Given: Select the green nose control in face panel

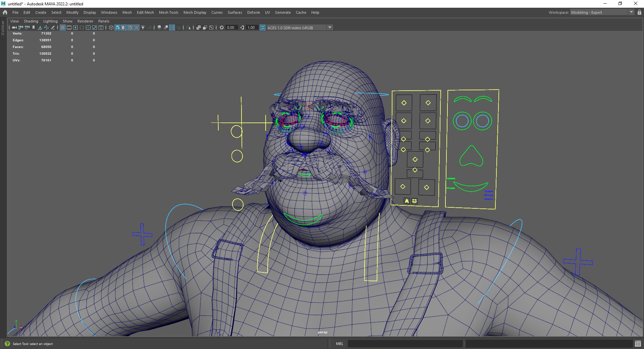Looking at the screenshot, I should pyautogui.click(x=471, y=156).
